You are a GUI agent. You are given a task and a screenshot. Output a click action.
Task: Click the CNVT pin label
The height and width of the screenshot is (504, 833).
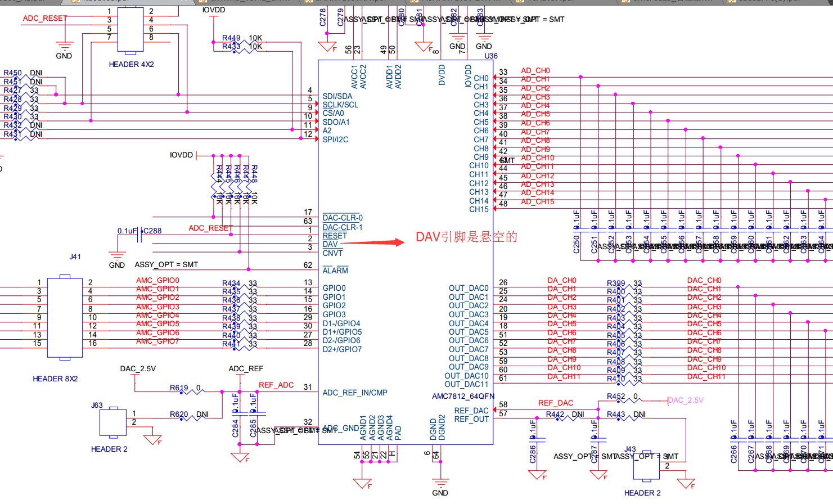point(332,254)
